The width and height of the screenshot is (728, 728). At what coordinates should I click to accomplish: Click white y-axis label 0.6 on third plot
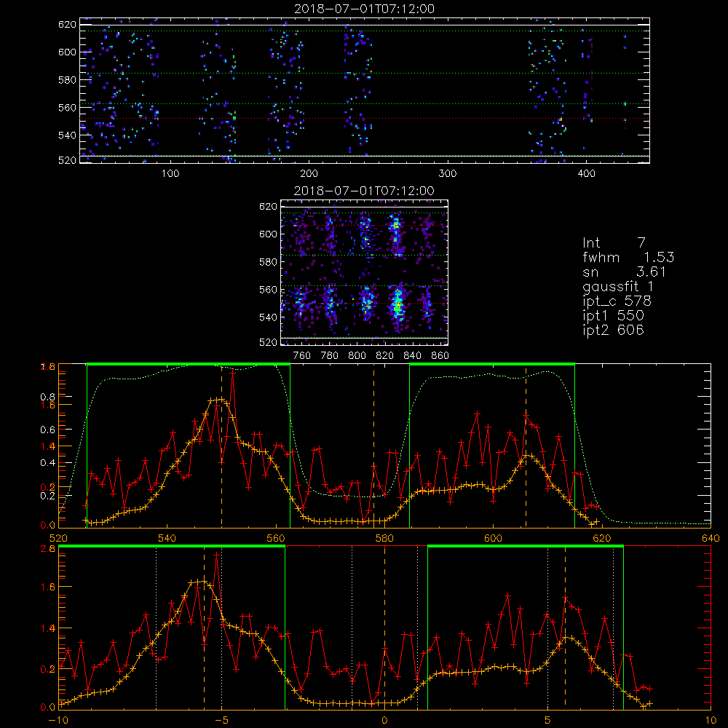pyautogui.click(x=47, y=430)
